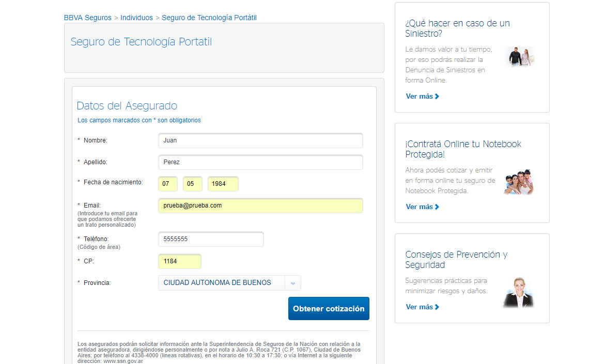Viewport: 589px width, 364px height.
Task: Go to BBVA Seguros breadcrumb link
Action: [x=87, y=18]
